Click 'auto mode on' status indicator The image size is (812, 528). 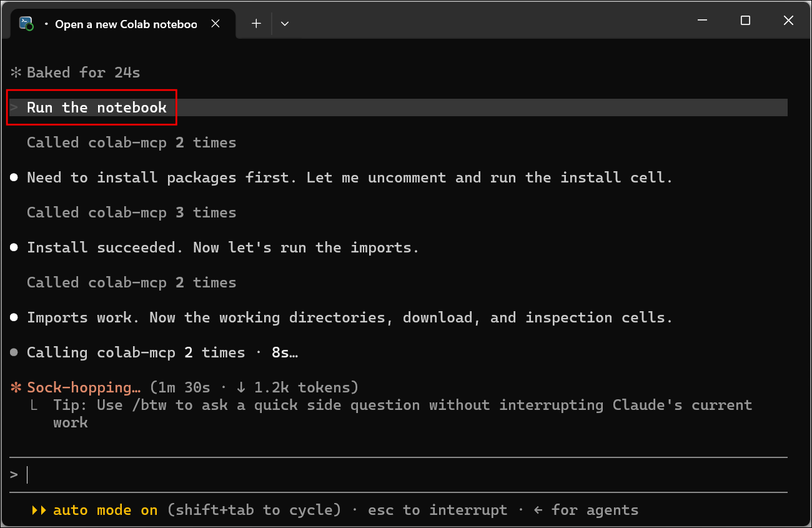pos(105,510)
